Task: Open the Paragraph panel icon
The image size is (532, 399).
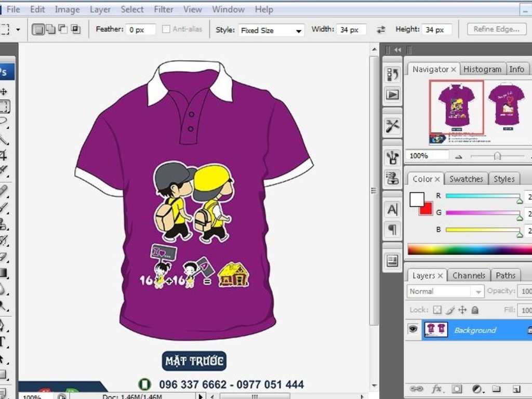Action: click(392, 229)
